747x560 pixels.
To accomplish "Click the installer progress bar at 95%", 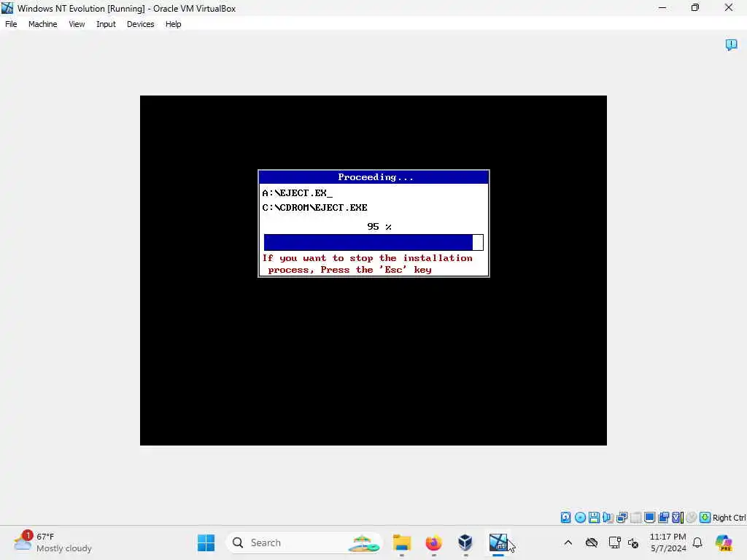I will pos(373,242).
